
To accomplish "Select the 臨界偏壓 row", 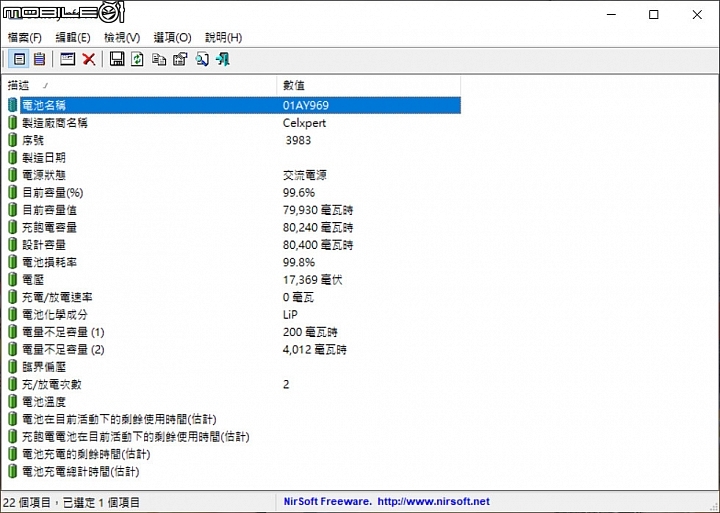I will [234, 367].
